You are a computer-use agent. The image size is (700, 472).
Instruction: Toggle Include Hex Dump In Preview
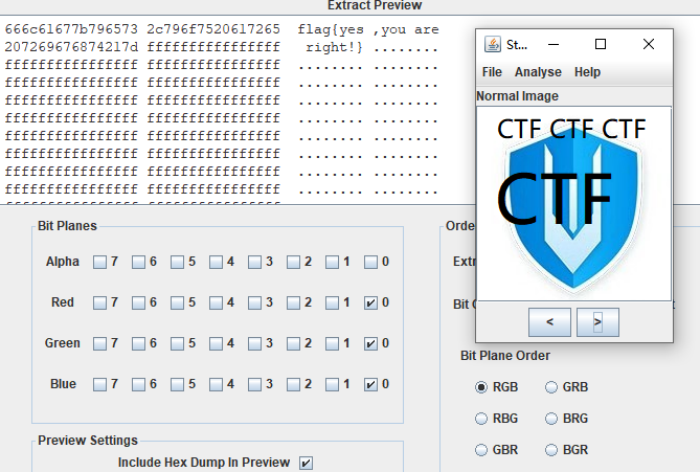(306, 463)
